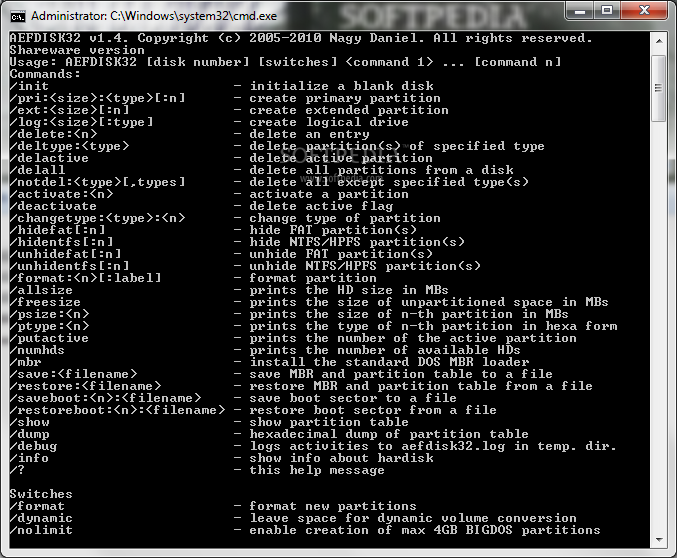677x558 pixels.
Task: Click the '/log:<size>[:type]' command
Action: (82, 122)
